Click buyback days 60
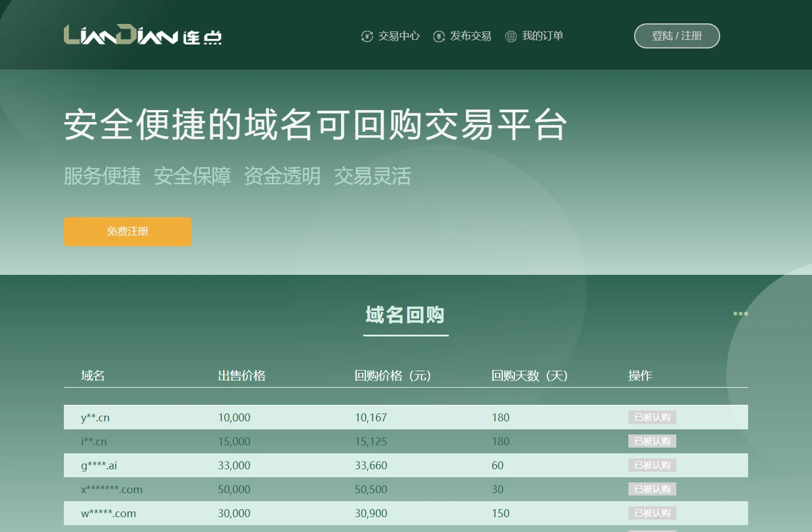The width and height of the screenshot is (812, 532). [498, 465]
